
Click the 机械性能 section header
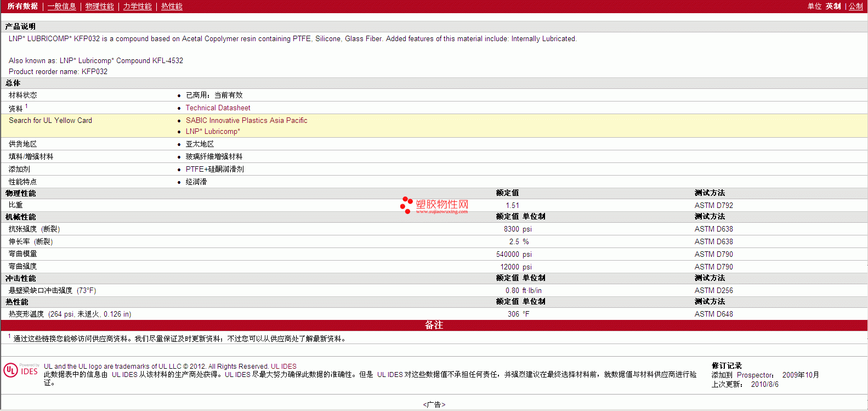tap(20, 217)
